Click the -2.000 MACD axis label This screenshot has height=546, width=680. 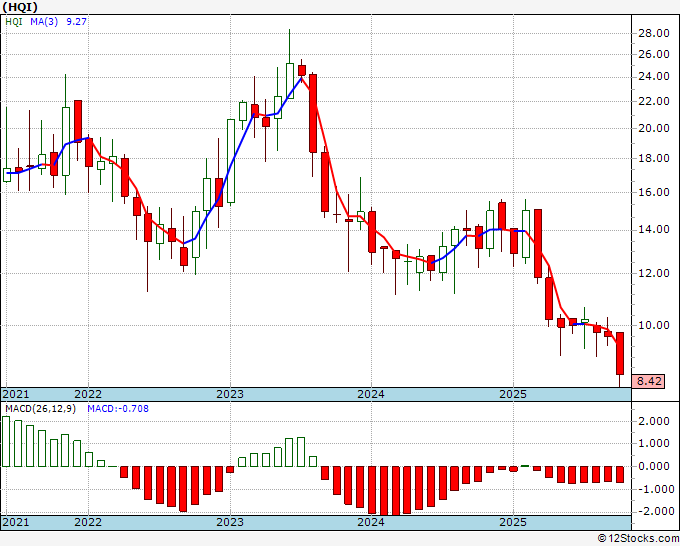[651, 511]
